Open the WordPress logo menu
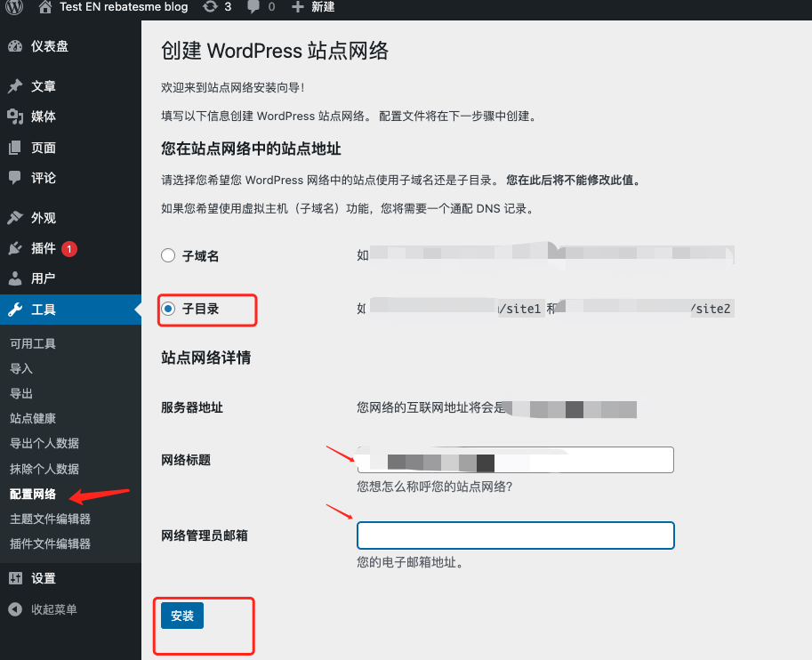 tap(14, 7)
